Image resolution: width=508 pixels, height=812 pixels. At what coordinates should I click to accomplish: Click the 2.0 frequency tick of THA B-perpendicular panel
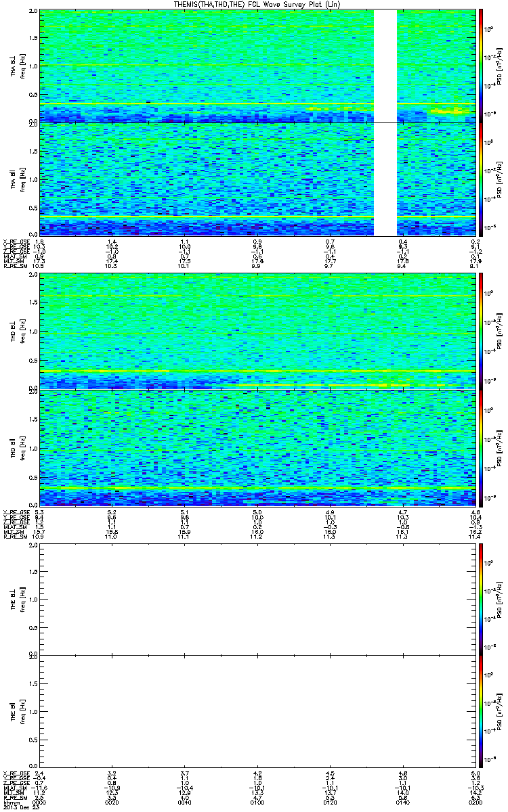[34, 12]
